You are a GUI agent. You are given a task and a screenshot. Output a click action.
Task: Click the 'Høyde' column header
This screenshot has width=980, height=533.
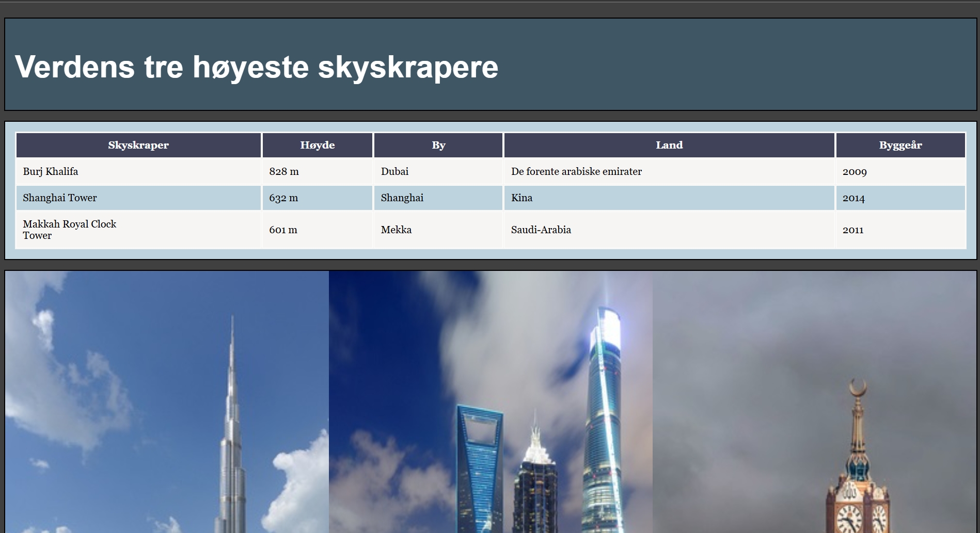tap(317, 146)
